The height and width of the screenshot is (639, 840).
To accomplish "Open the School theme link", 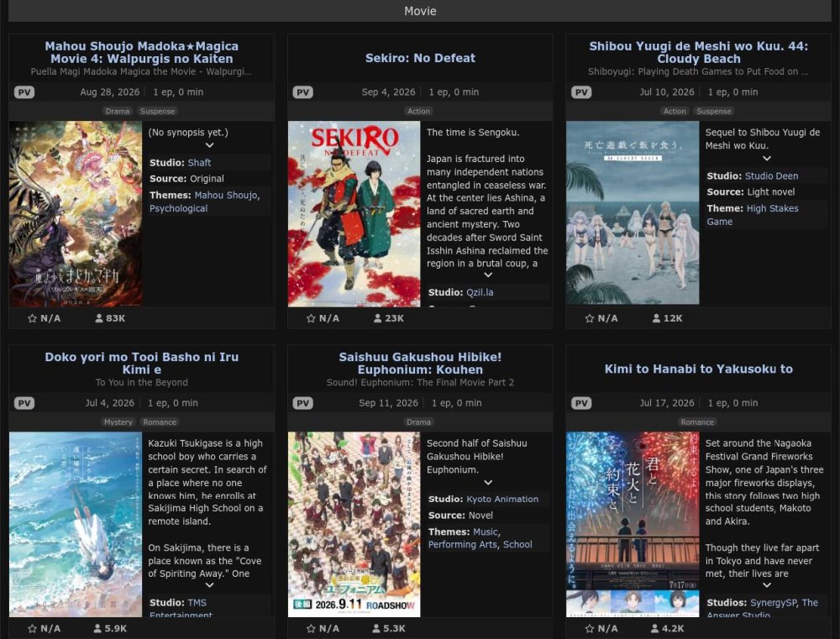I will click(x=517, y=545).
